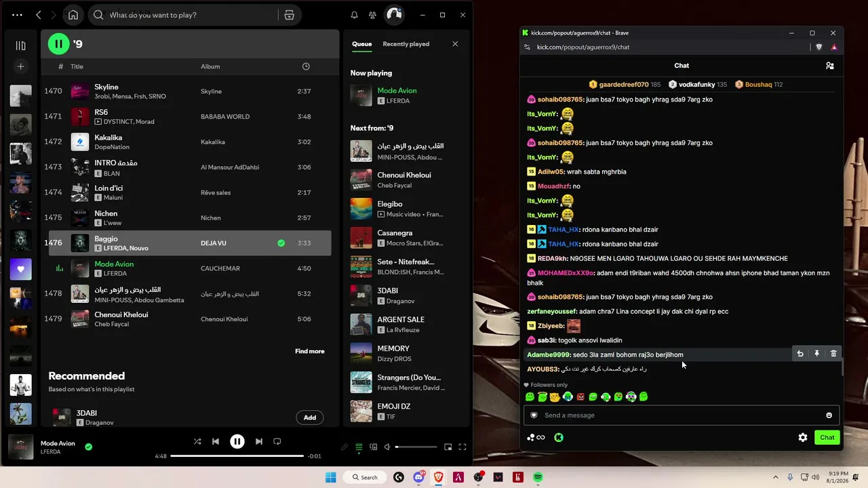Toggle repeat mode

click(277, 441)
